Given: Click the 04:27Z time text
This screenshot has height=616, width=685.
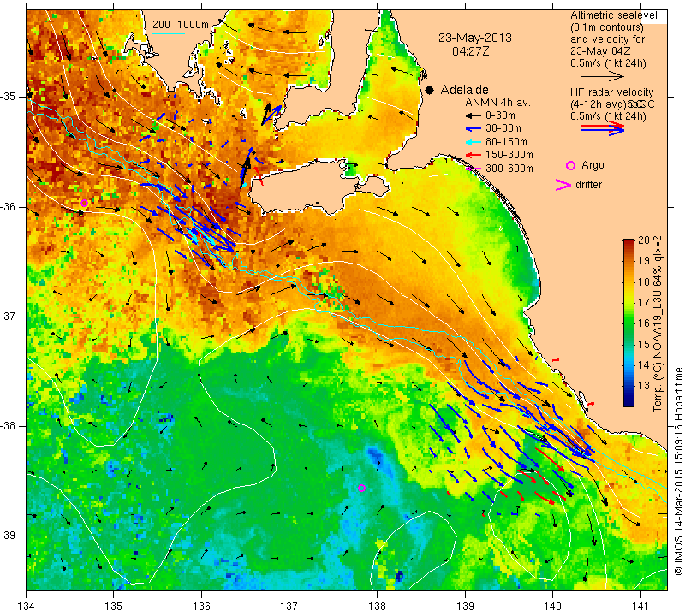Looking at the screenshot, I should tap(470, 51).
